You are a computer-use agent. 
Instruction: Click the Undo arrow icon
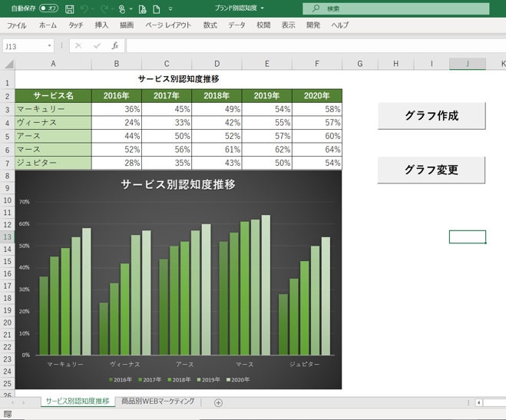[x=84, y=9]
